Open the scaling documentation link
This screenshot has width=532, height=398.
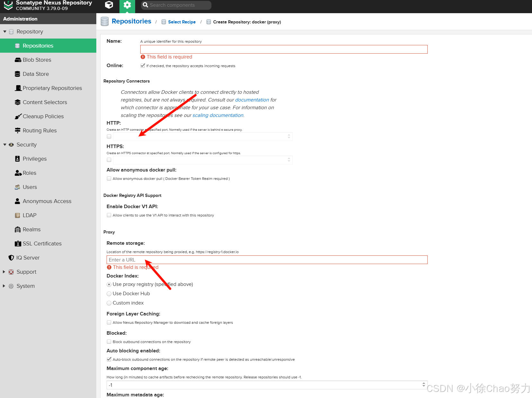218,115
